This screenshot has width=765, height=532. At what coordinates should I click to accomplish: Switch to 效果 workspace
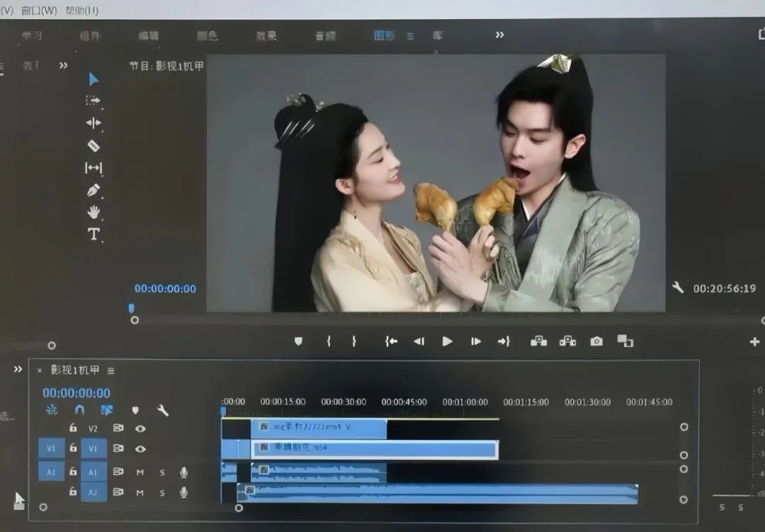tap(266, 35)
